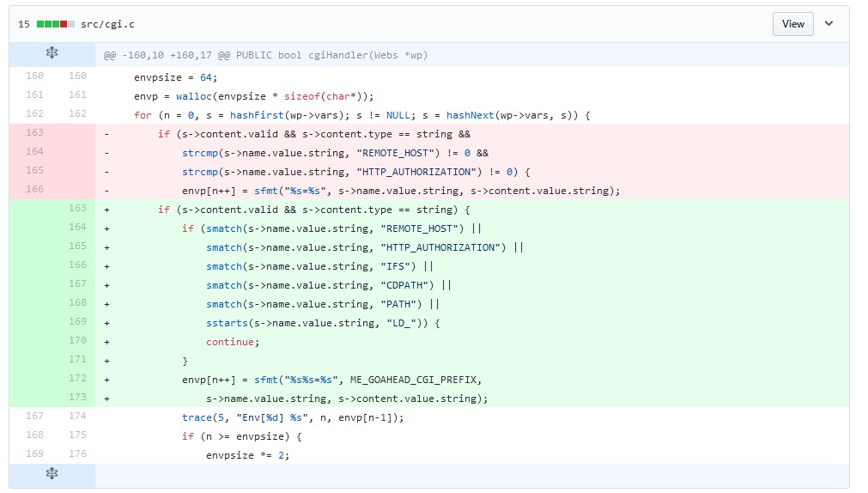Collapse the src/cgi.c file diff
Image resolution: width=868 pixels, height=493 pixels.
pos(829,24)
